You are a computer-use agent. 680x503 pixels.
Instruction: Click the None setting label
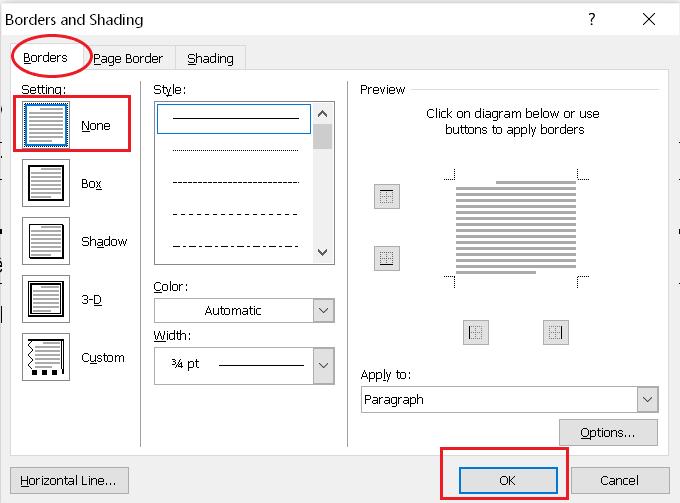click(x=96, y=126)
